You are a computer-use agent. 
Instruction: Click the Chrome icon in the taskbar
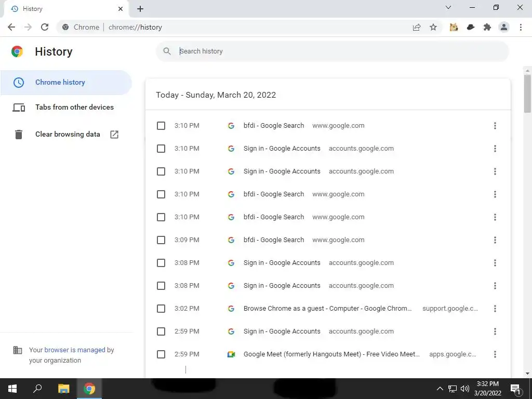(x=89, y=389)
